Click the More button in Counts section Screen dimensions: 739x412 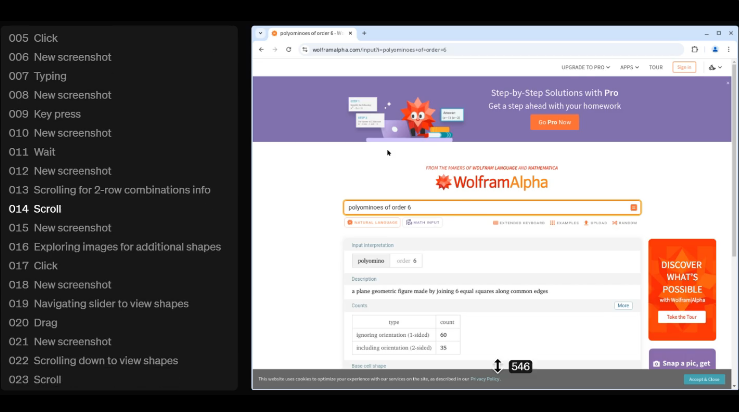pos(623,305)
